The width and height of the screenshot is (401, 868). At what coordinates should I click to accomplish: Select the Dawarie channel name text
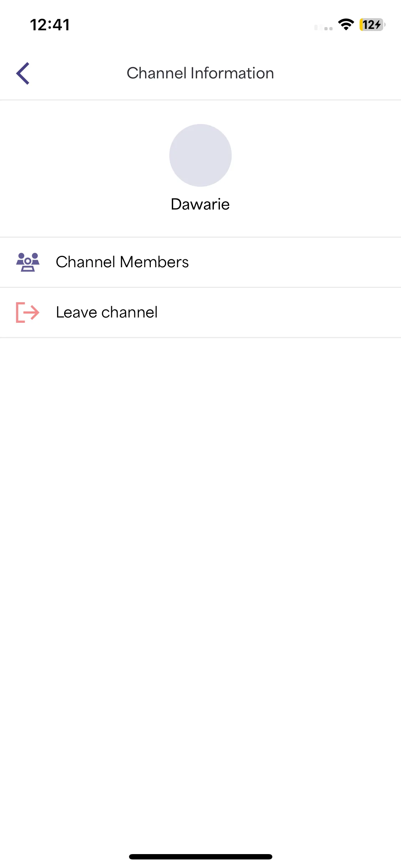coord(200,205)
